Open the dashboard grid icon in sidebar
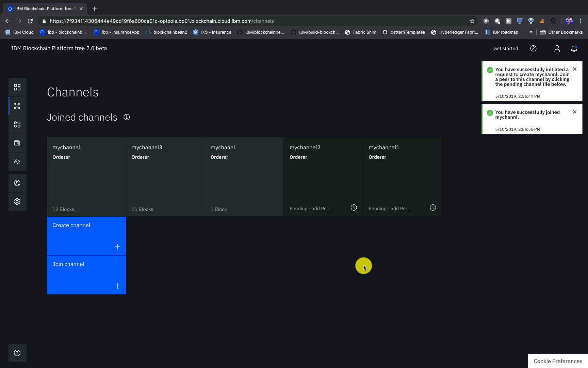Viewport: 588px width, 368px height. (x=17, y=87)
